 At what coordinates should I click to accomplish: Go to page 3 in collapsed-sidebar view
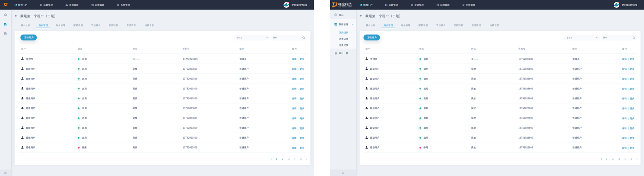click(289, 159)
